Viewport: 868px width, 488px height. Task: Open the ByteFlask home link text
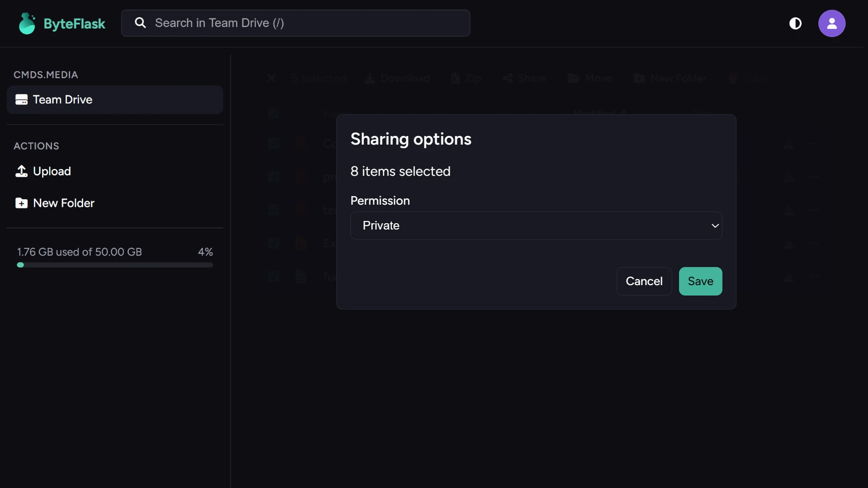point(74,23)
